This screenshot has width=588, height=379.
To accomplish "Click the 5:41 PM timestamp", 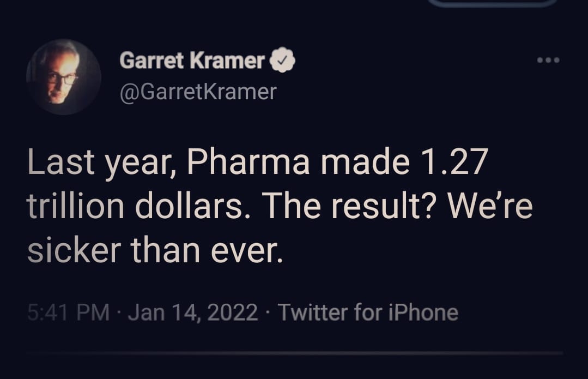I will (x=68, y=312).
